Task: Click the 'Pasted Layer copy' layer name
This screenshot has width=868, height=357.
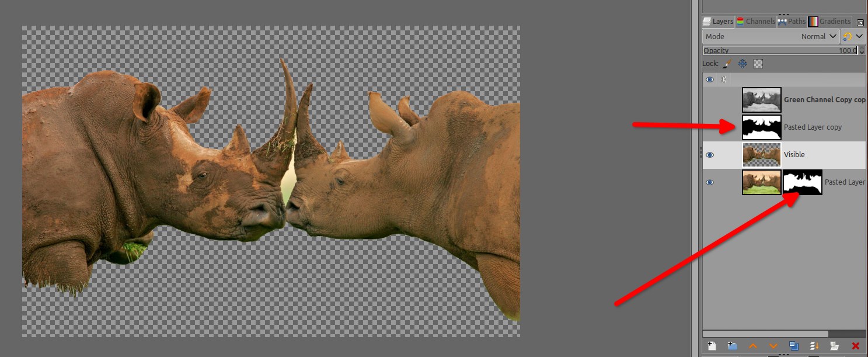Action: coord(813,127)
